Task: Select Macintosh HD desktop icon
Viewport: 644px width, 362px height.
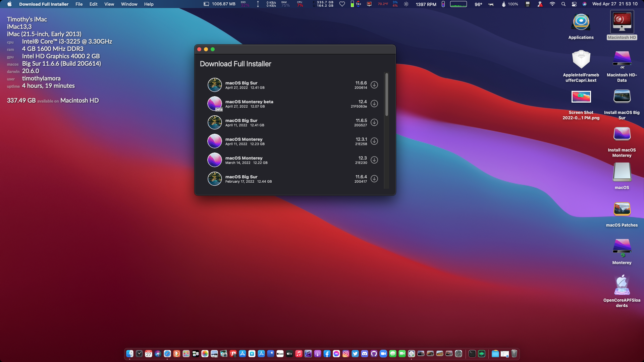Action: pyautogui.click(x=622, y=22)
